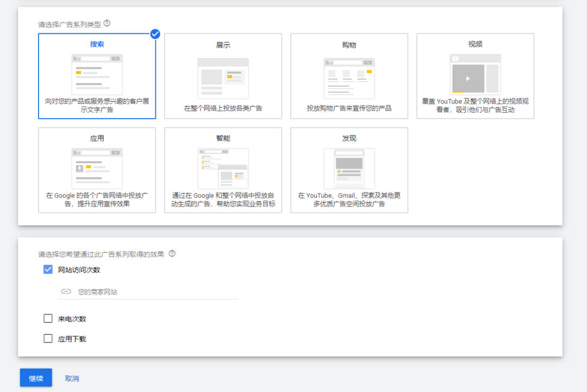
Task: Select the 发现 campaign type card
Action: 349,170
